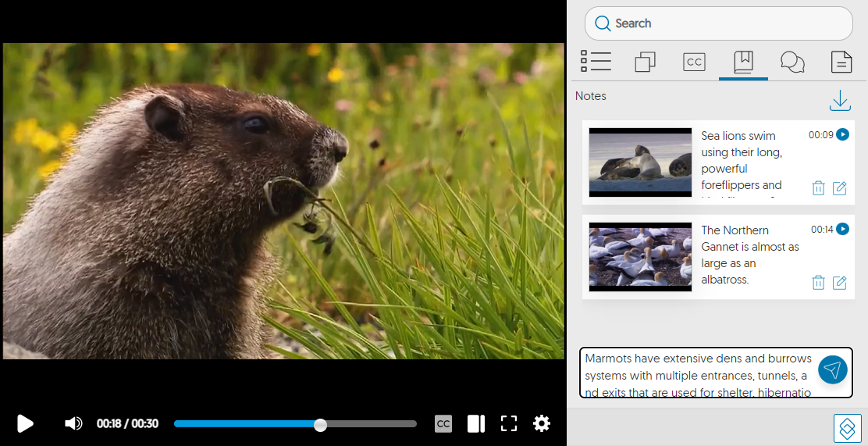Click the 00:18 / 00:30 time display
Viewport: 868px width, 446px height.
click(x=127, y=424)
